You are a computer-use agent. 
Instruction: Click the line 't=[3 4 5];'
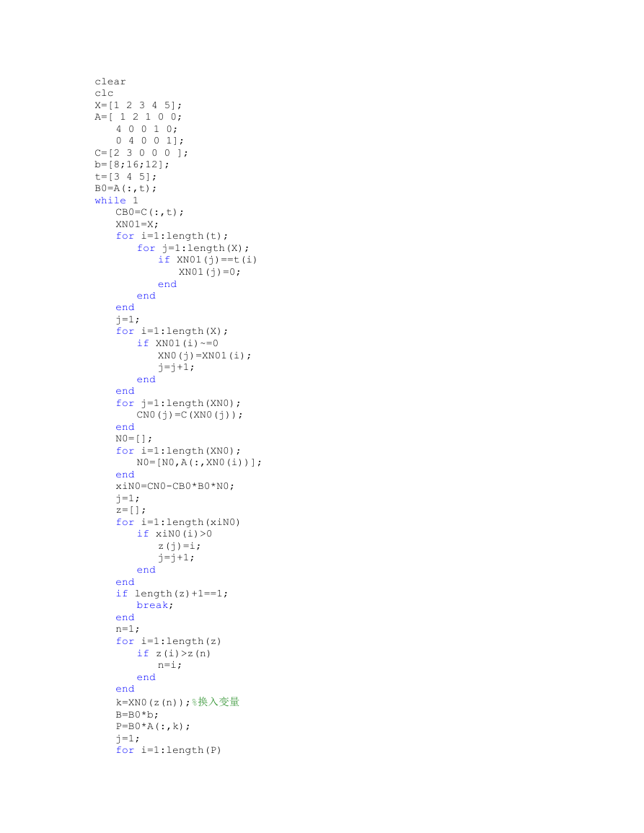click(x=125, y=177)
